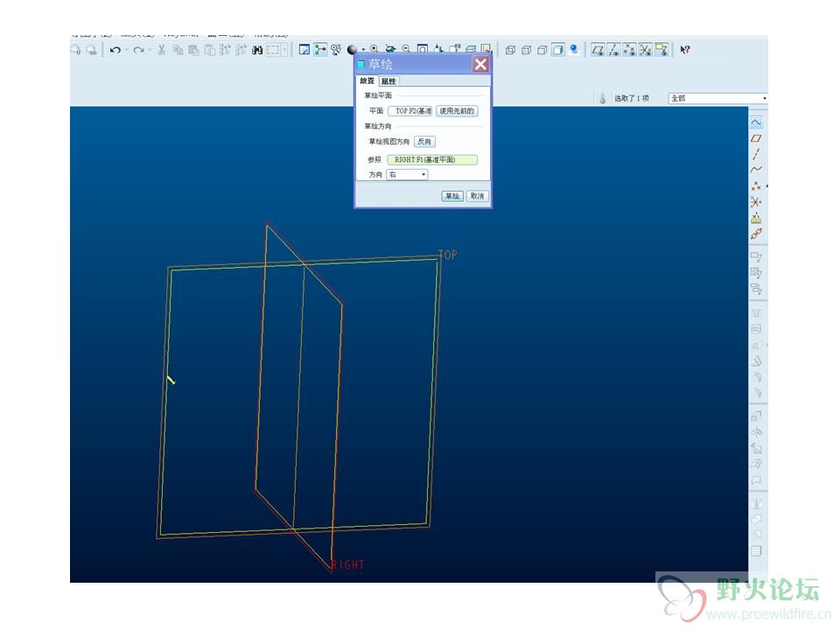The width and height of the screenshot is (840, 630).
Task: Click the TOP datum plane label
Action: (x=447, y=255)
